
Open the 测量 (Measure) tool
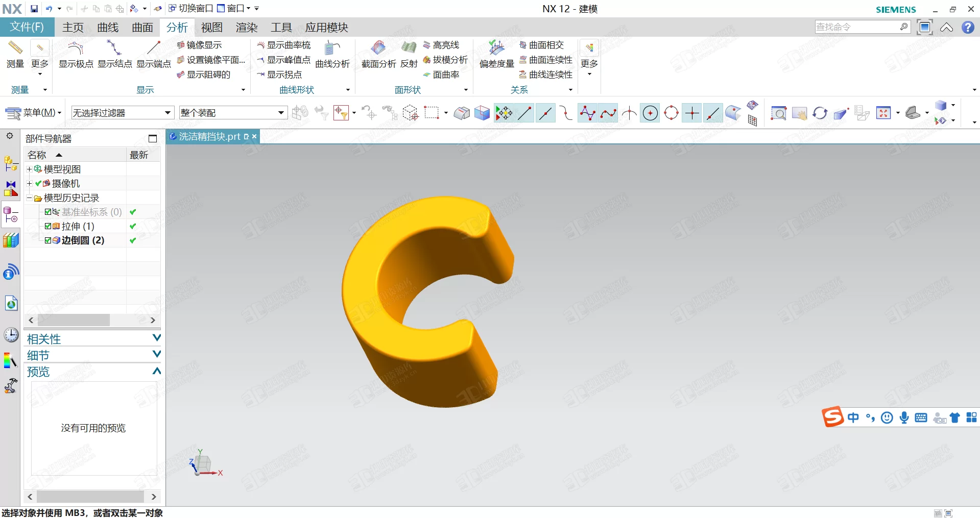15,54
